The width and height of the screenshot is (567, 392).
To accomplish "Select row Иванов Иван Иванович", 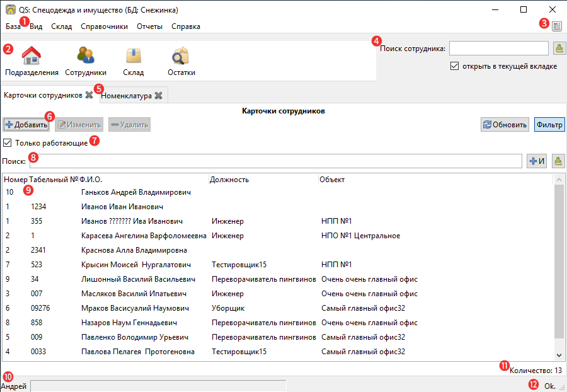I will click(x=278, y=207).
